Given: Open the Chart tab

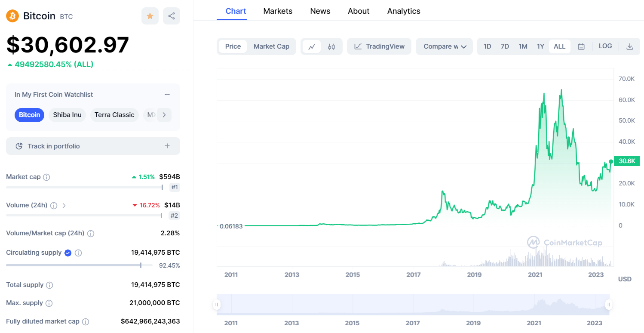Looking at the screenshot, I should tap(236, 11).
